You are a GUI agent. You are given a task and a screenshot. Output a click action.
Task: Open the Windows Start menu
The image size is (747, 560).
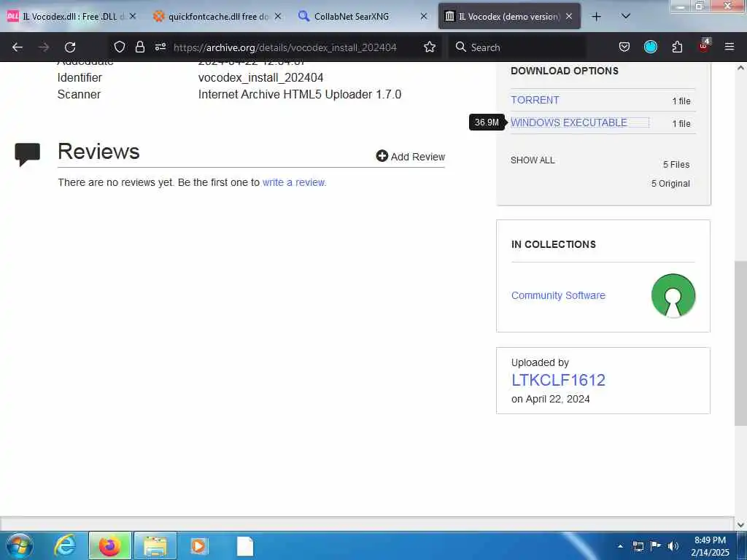pos(19,545)
